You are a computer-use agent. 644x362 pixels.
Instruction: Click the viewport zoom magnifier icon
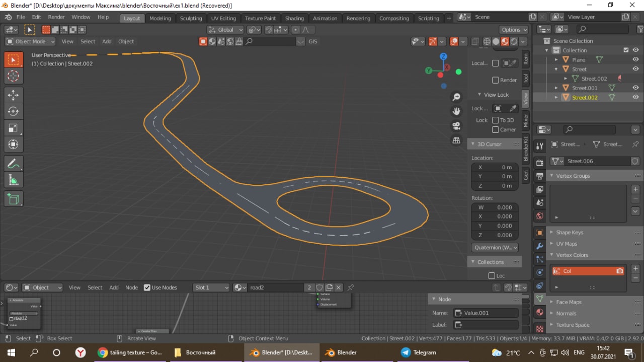coord(456,97)
